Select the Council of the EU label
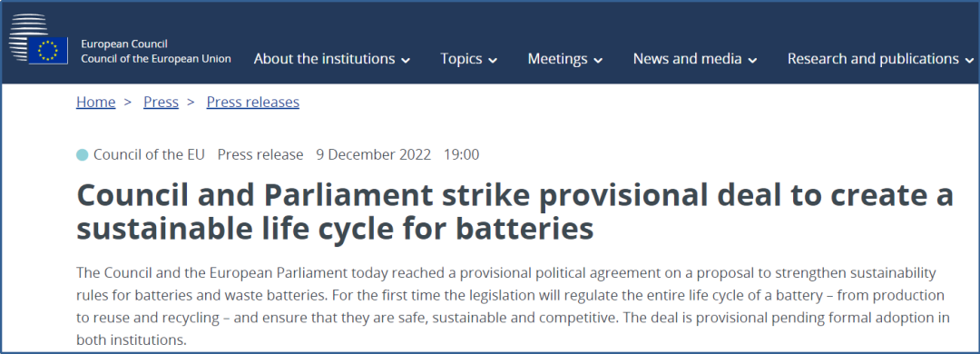Screen dimensions: 980x354 (x=150, y=154)
